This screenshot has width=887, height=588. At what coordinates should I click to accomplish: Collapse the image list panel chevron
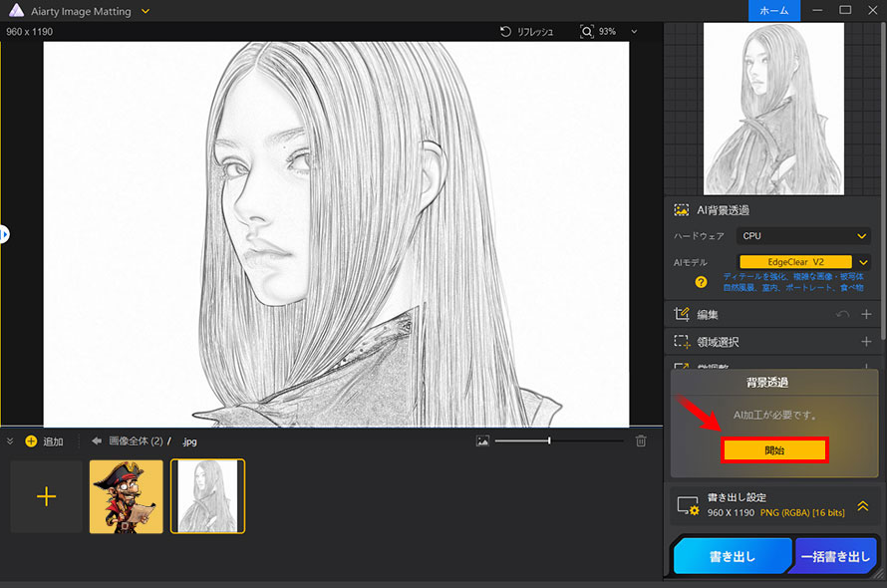coord(10,441)
